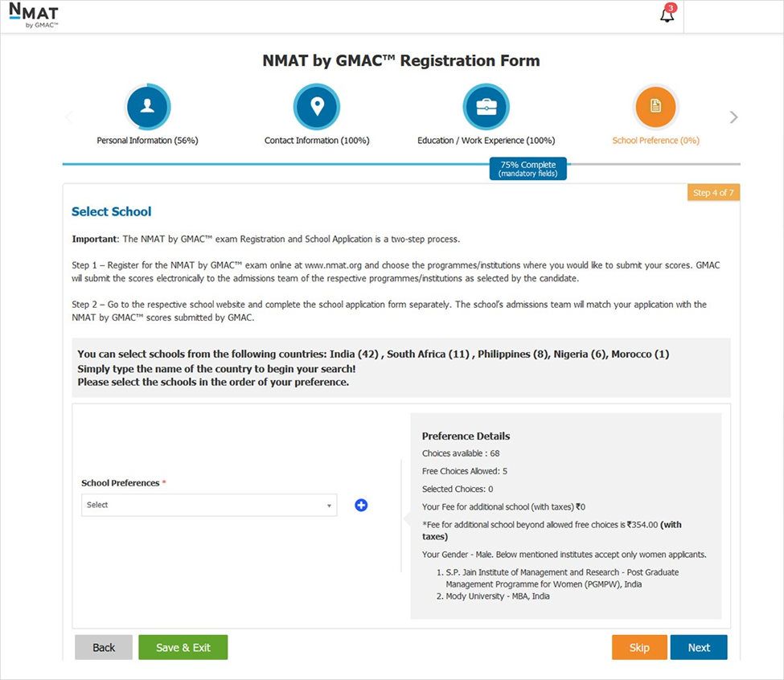Click the 'Choices available : 68' text
The width and height of the screenshot is (784, 680).
(461, 453)
